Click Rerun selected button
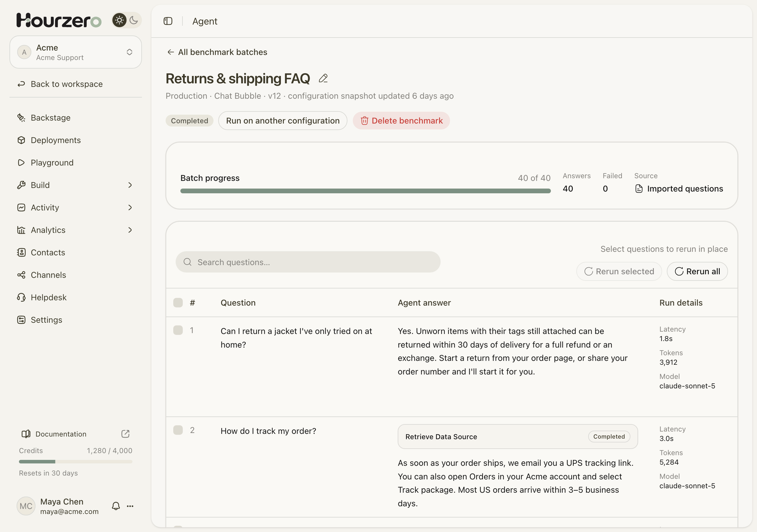Screen dimensions: 757x532 [x=619, y=271]
